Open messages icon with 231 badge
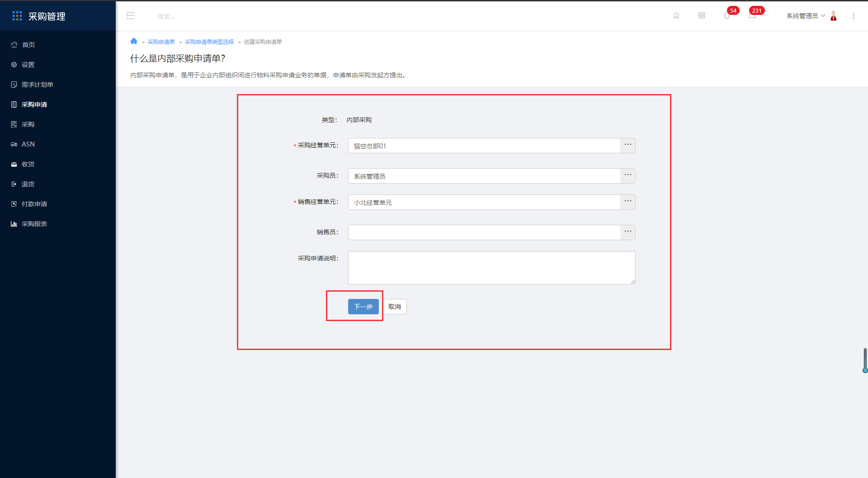Viewport: 868px width, 478px height. click(x=752, y=15)
